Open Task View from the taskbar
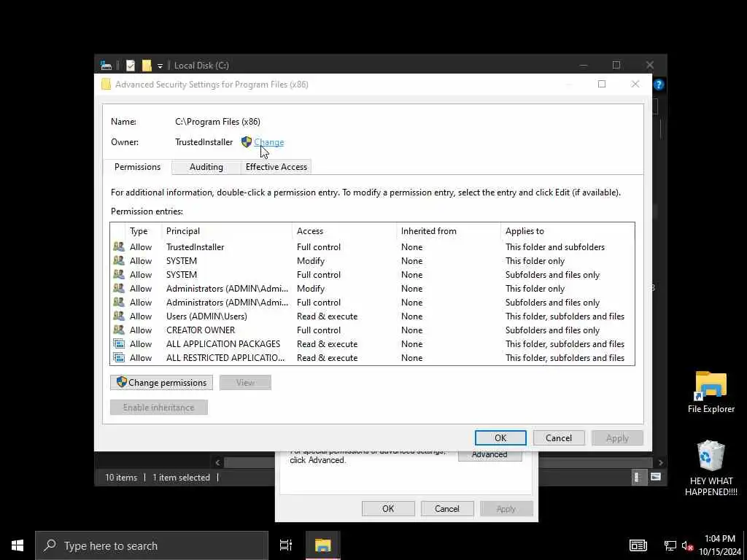The height and width of the screenshot is (560, 747). [286, 545]
